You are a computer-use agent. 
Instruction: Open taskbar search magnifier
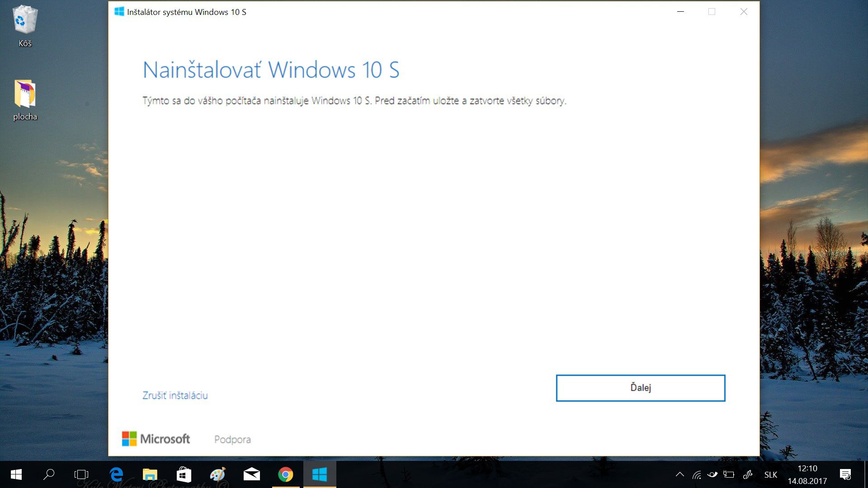(49, 474)
